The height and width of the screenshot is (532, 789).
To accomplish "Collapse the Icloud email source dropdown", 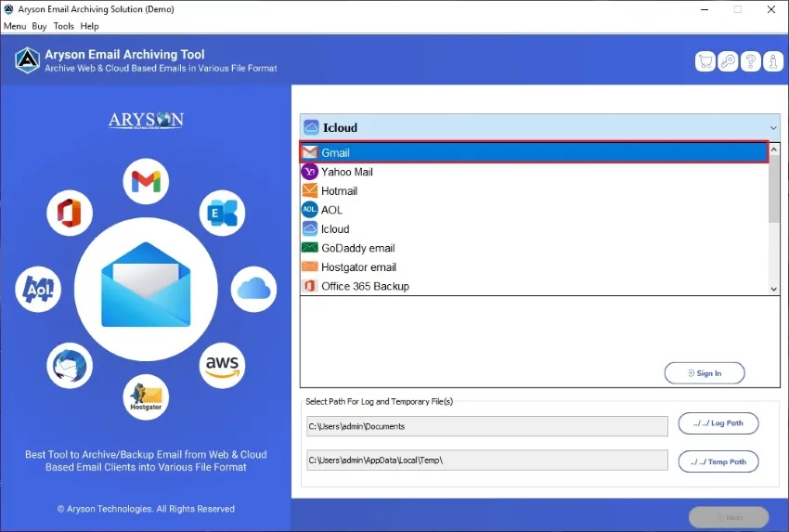I will [773, 128].
